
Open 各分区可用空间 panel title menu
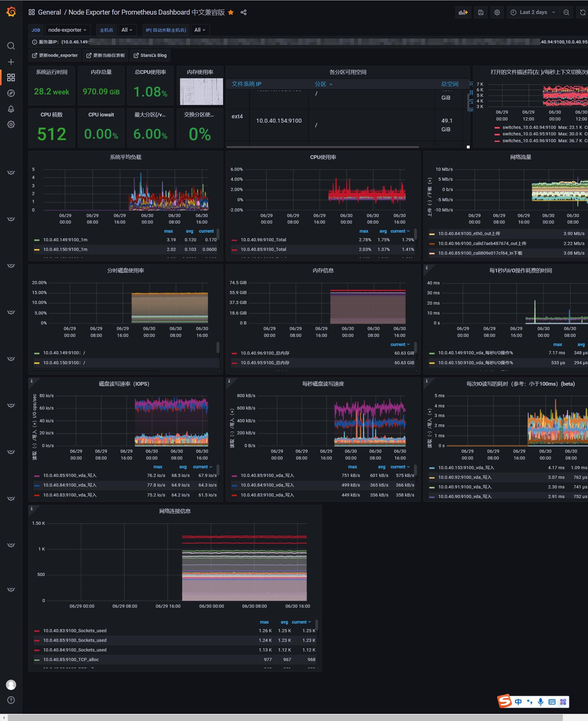(348, 72)
